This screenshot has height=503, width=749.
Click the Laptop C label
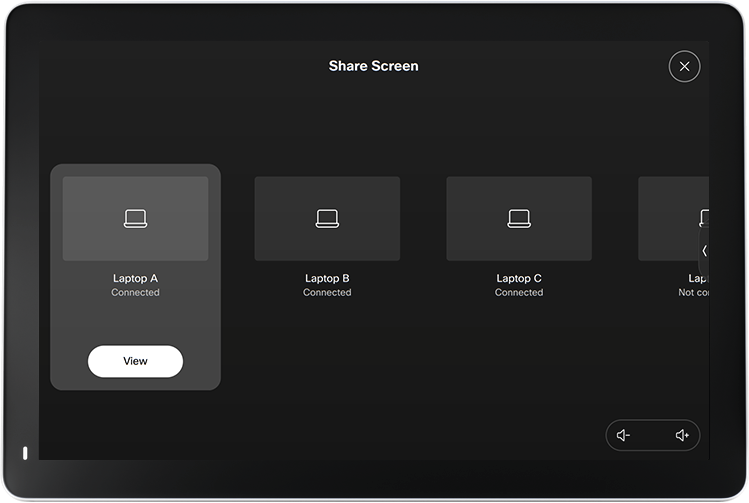[519, 278]
